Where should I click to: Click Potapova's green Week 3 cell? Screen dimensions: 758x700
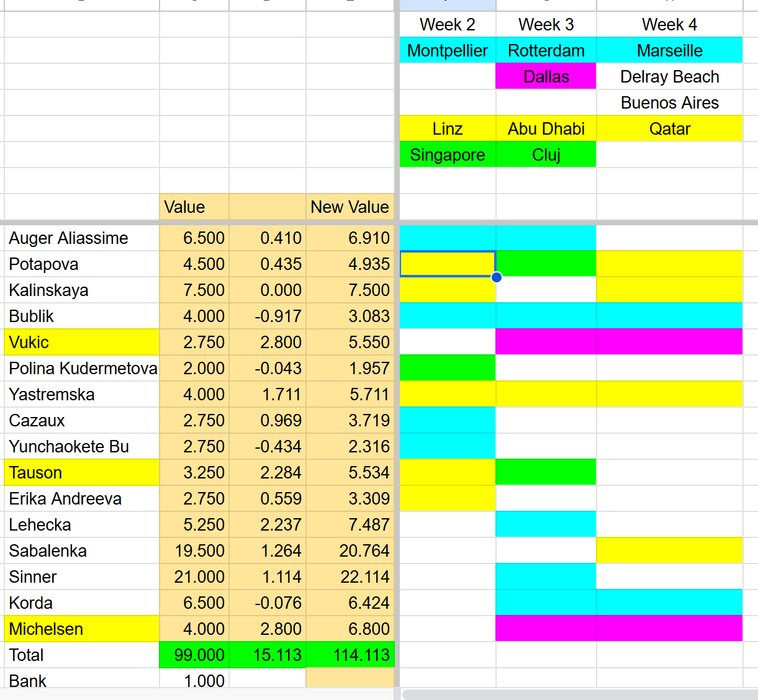(546, 264)
